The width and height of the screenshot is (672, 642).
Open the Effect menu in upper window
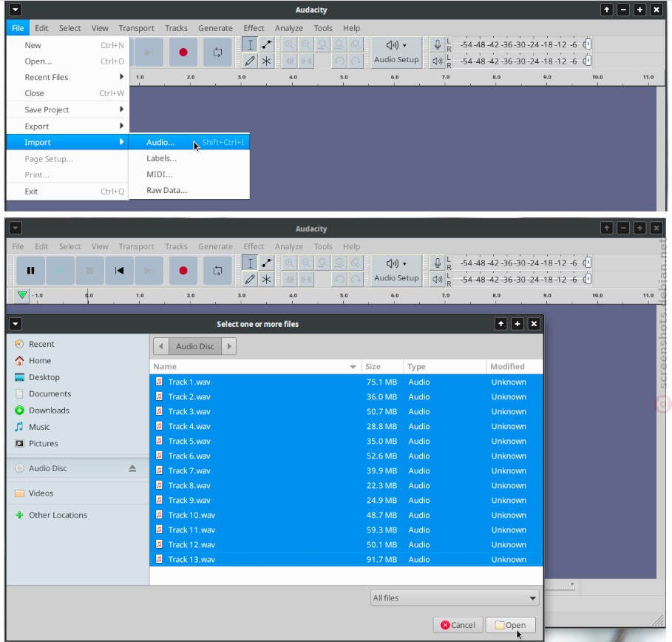(x=254, y=28)
